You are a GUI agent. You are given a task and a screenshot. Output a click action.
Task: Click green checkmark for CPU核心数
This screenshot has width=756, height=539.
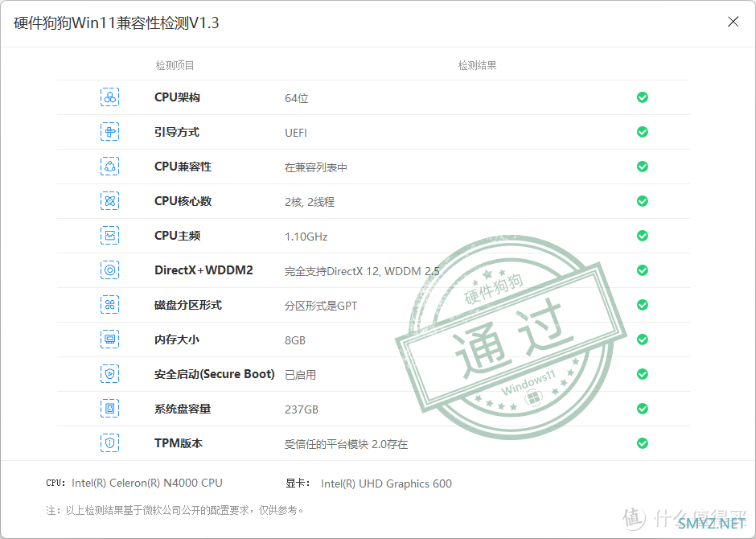click(x=643, y=201)
